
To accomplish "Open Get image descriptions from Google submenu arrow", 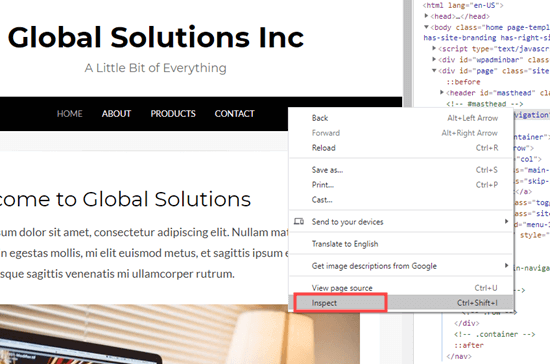I will tap(506, 265).
